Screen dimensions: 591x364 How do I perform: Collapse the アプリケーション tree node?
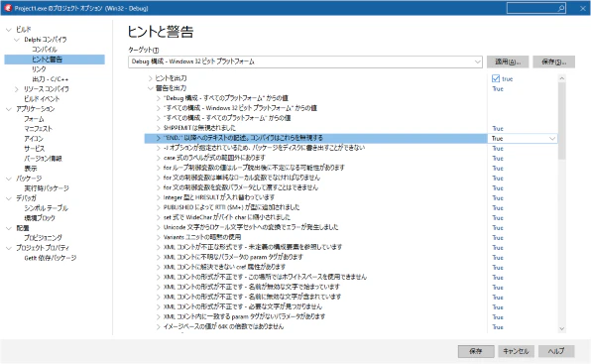pyautogui.click(x=9, y=109)
